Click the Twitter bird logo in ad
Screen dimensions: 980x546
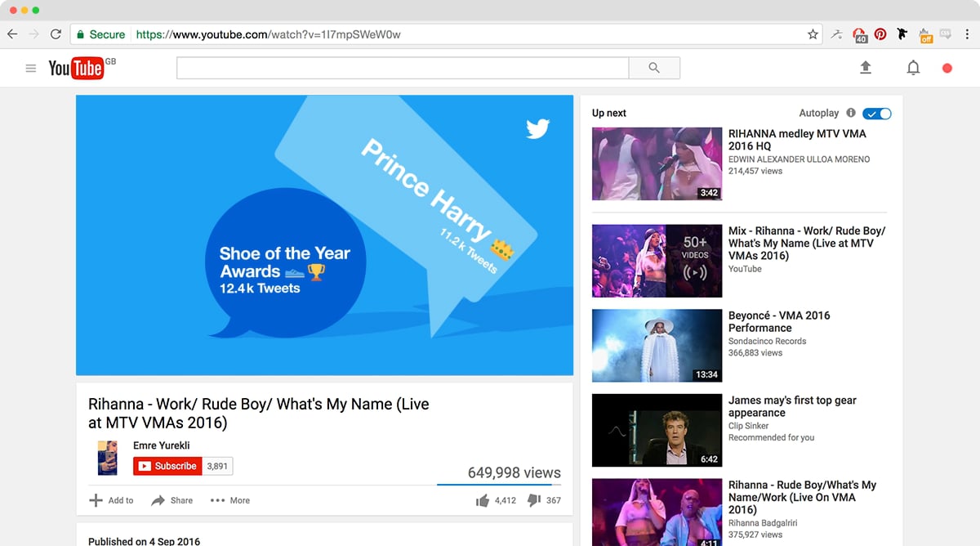click(x=537, y=128)
